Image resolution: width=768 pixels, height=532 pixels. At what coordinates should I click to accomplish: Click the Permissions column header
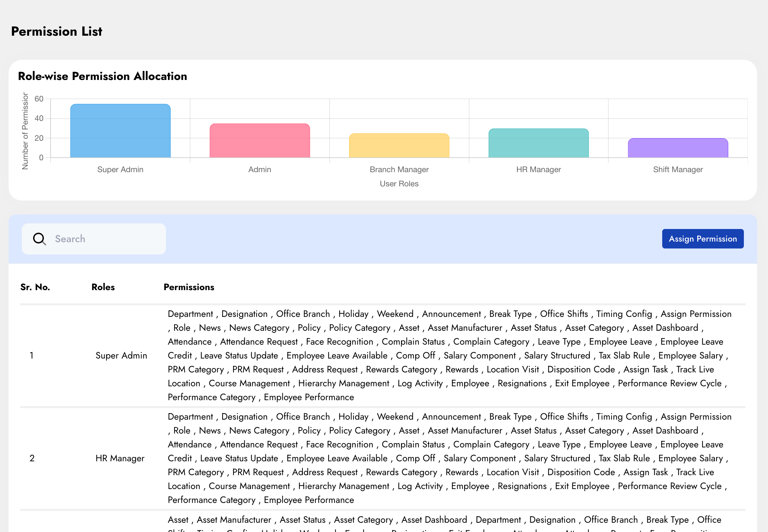click(189, 287)
